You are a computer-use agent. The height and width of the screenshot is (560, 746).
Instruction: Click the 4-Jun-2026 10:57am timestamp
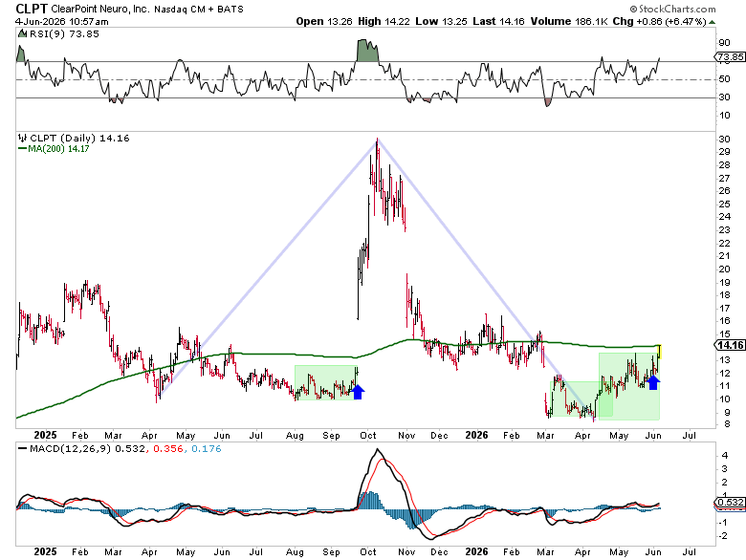[62, 21]
